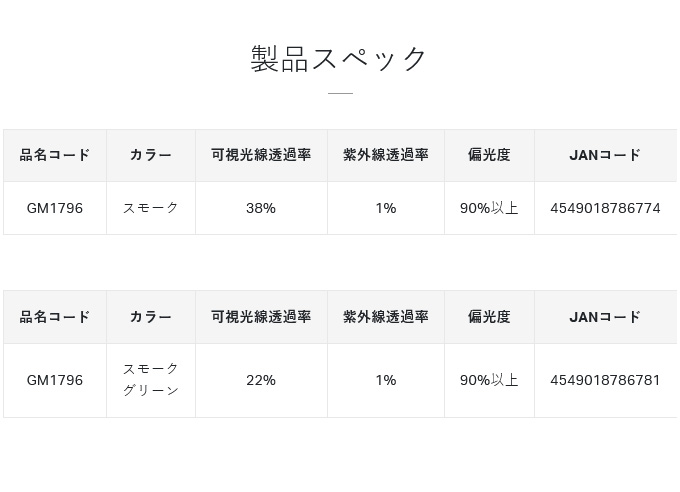Click the スモーク cell in the first table
Viewport: 680px width, 492px height.
pos(151,208)
